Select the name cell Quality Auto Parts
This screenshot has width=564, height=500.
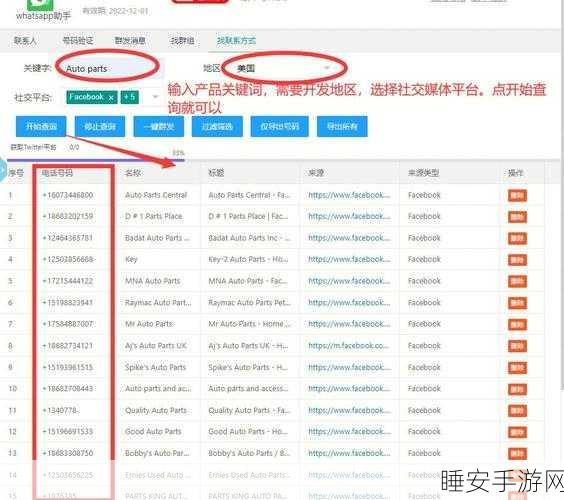[x=156, y=410]
